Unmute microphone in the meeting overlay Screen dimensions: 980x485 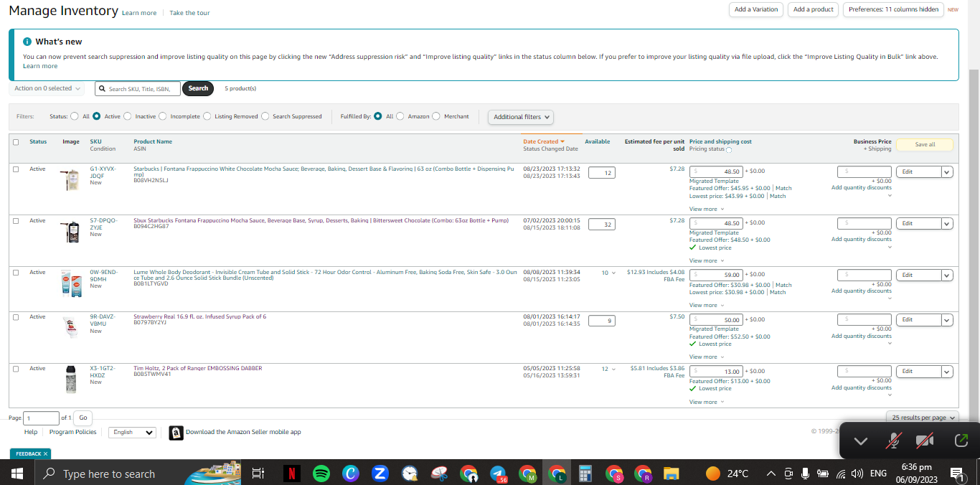(893, 441)
